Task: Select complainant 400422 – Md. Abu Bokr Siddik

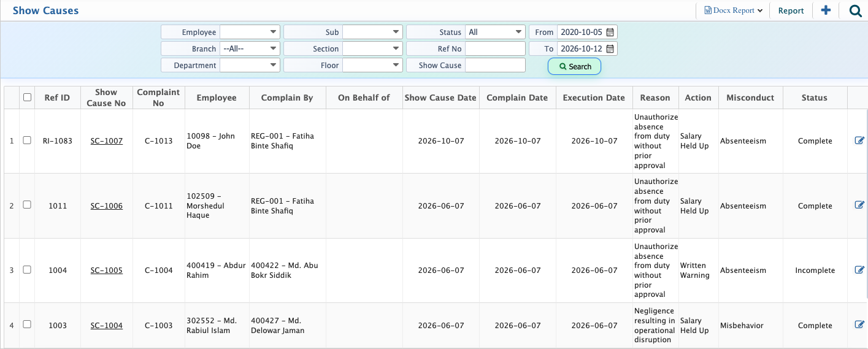Action: (285, 270)
